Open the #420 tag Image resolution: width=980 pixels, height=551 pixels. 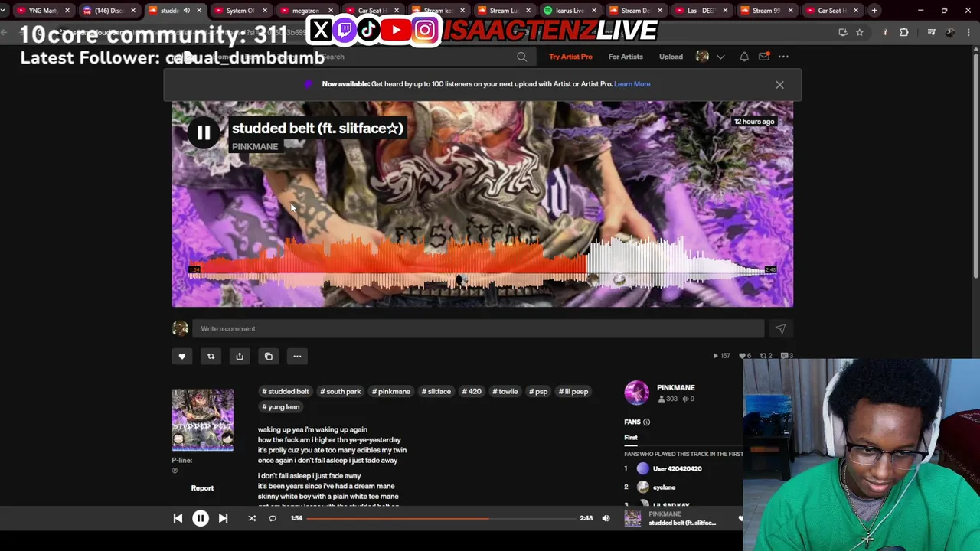click(472, 391)
